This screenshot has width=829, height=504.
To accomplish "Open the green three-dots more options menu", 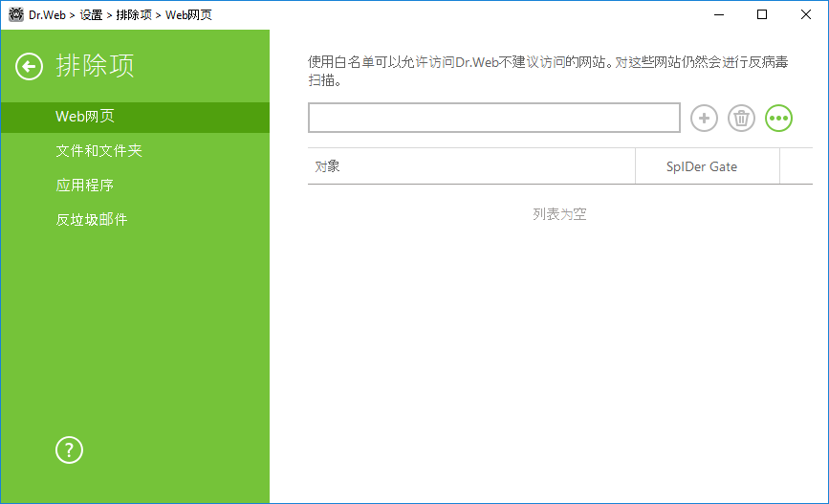I will click(x=778, y=118).
